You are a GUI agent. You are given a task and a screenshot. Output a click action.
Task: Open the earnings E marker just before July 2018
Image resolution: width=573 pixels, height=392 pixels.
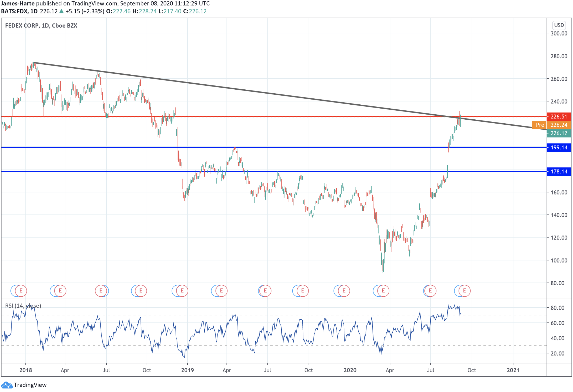pyautogui.click(x=101, y=291)
